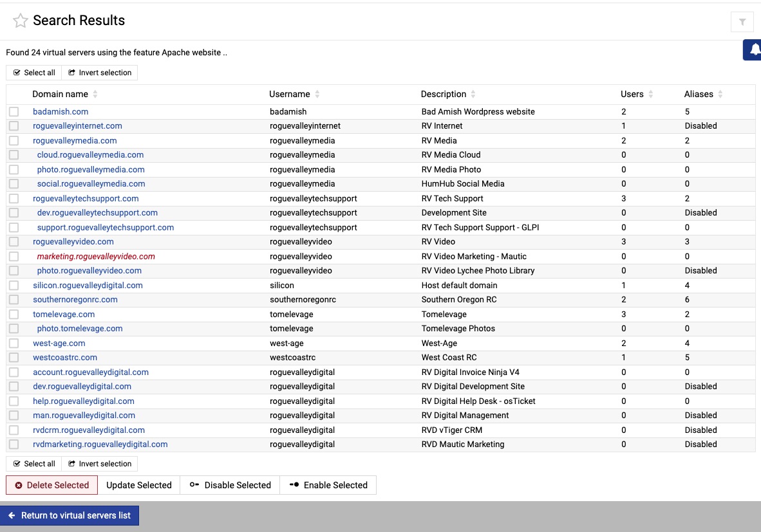Open badamish.com domain link
This screenshot has width=761, height=532.
pos(61,111)
